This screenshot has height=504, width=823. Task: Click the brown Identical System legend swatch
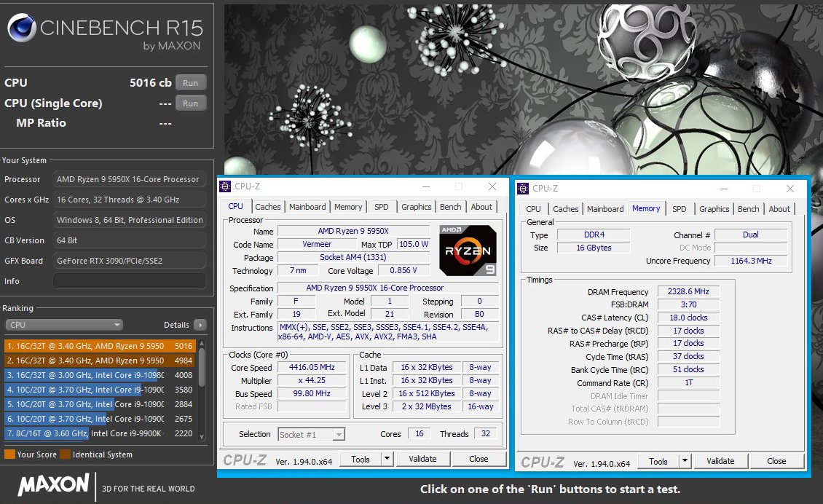click(65, 454)
